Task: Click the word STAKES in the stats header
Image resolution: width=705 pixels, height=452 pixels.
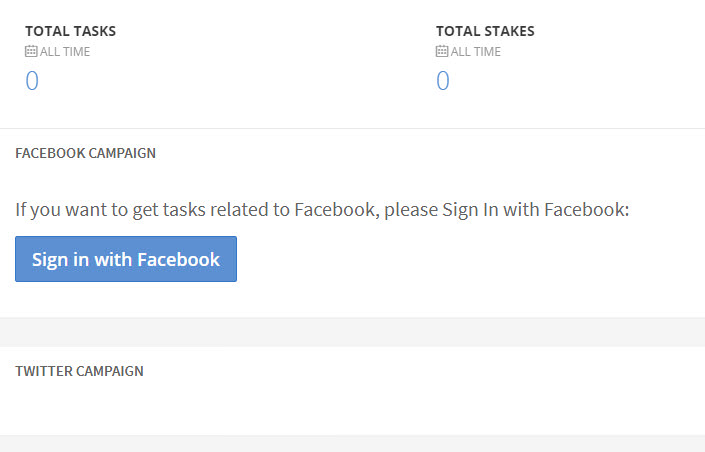Action: (x=510, y=31)
